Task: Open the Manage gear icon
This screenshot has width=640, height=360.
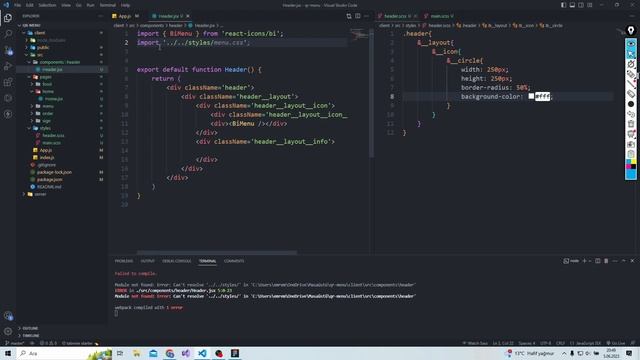Action: (x=8, y=331)
